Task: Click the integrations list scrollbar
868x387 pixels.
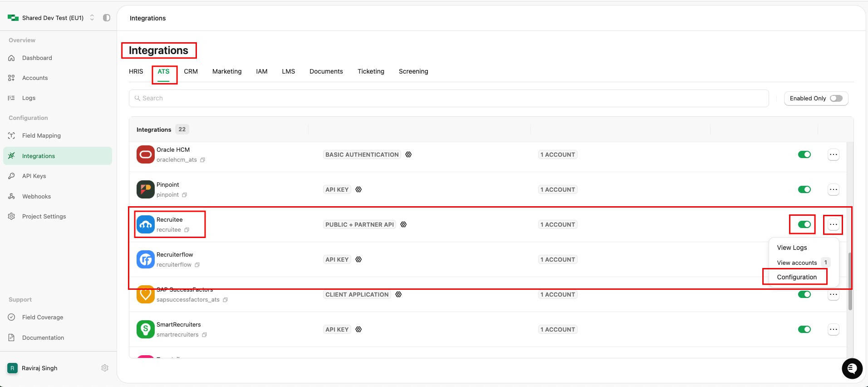Action: tap(850, 282)
